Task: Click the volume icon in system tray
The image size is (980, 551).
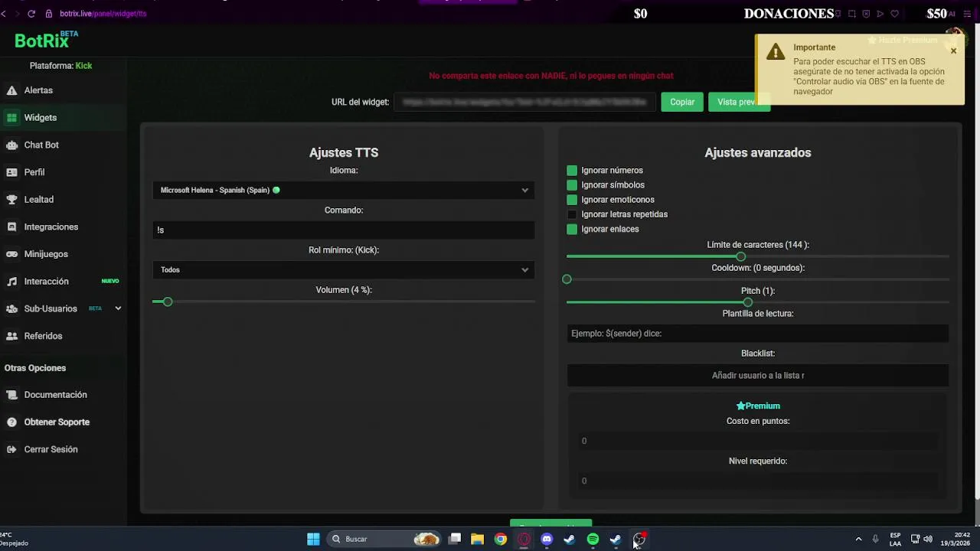Action: (x=928, y=539)
